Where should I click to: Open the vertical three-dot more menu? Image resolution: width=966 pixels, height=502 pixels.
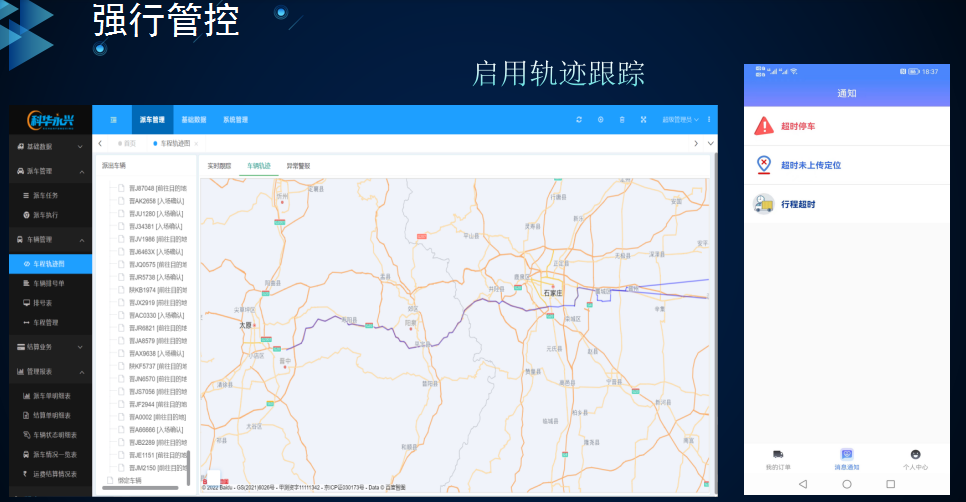pos(709,119)
